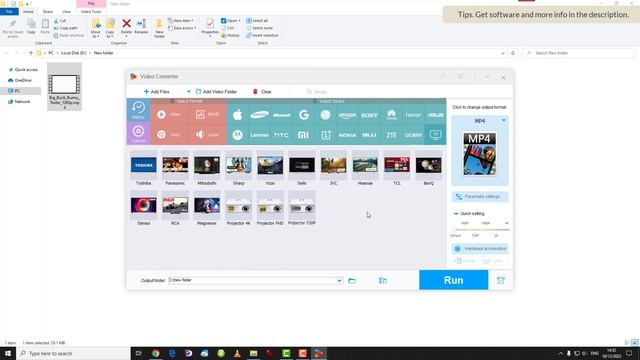This screenshot has width=640, height=360.
Task: Pick the RCA TV preset
Action: pos(175,209)
